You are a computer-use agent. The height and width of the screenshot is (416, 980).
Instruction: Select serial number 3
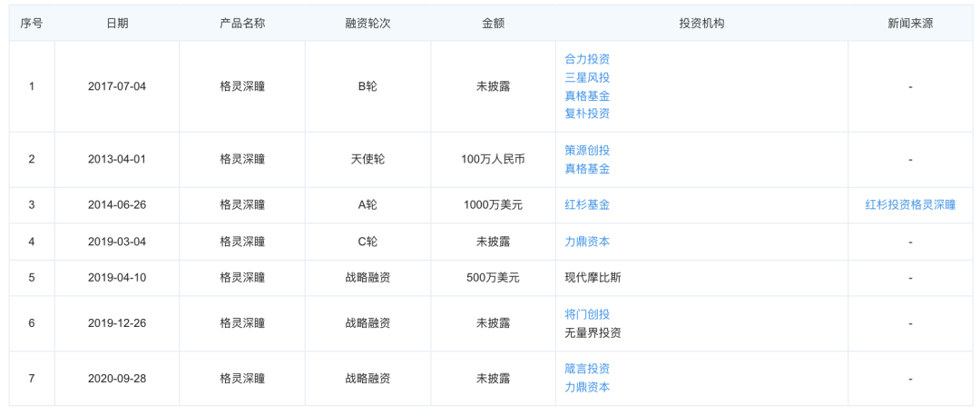click(32, 204)
